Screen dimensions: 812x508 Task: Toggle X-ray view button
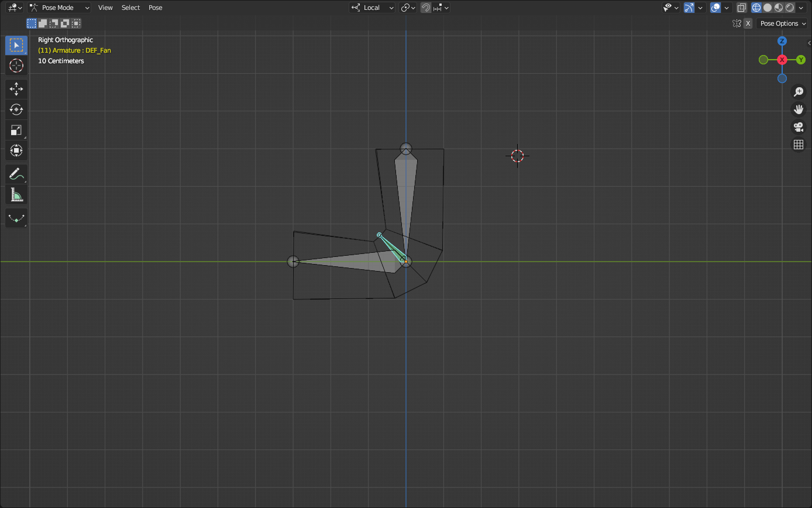tap(741, 8)
